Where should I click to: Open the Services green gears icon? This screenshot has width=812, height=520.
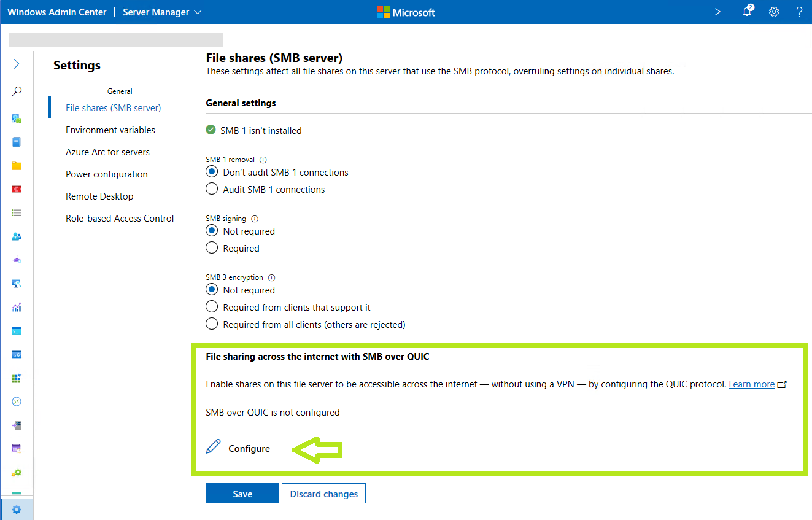tap(17, 473)
